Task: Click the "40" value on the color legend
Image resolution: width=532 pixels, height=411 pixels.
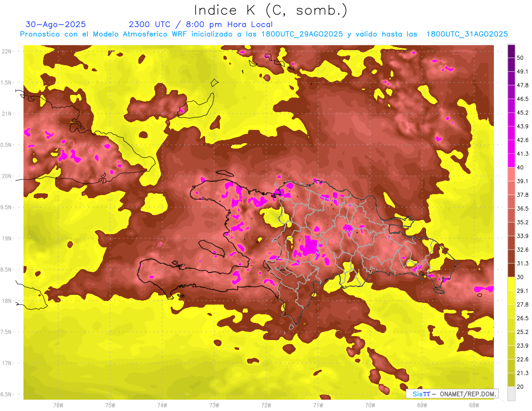Action: (x=520, y=167)
